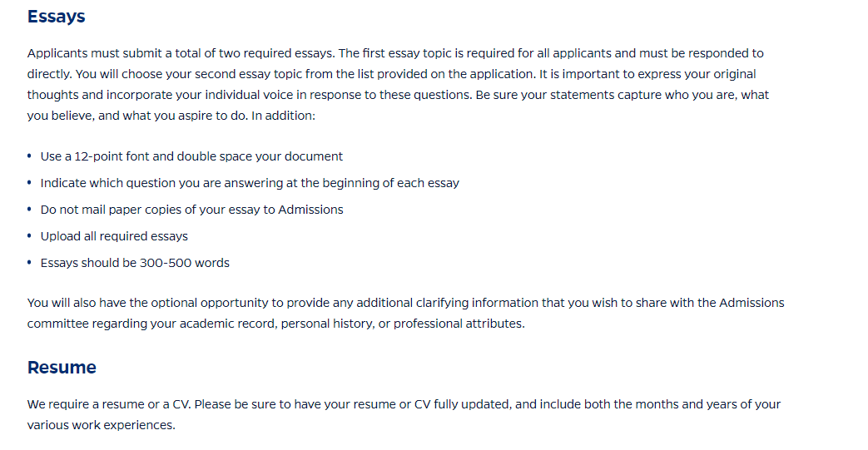Click the Resume heading
868x450 pixels.
[62, 368]
